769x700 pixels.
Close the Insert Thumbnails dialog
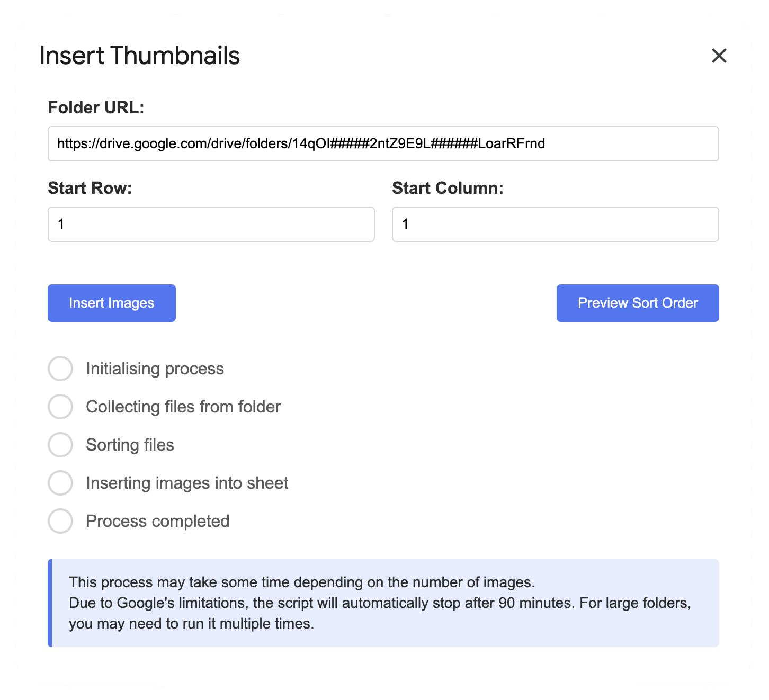coord(719,56)
